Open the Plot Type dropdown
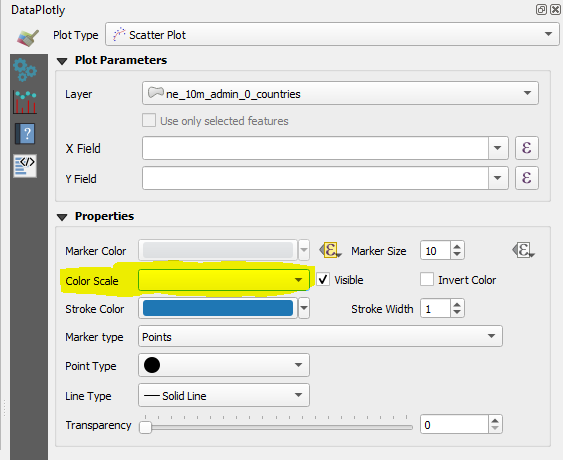Image resolution: width=563 pixels, height=460 pixels. (332, 34)
